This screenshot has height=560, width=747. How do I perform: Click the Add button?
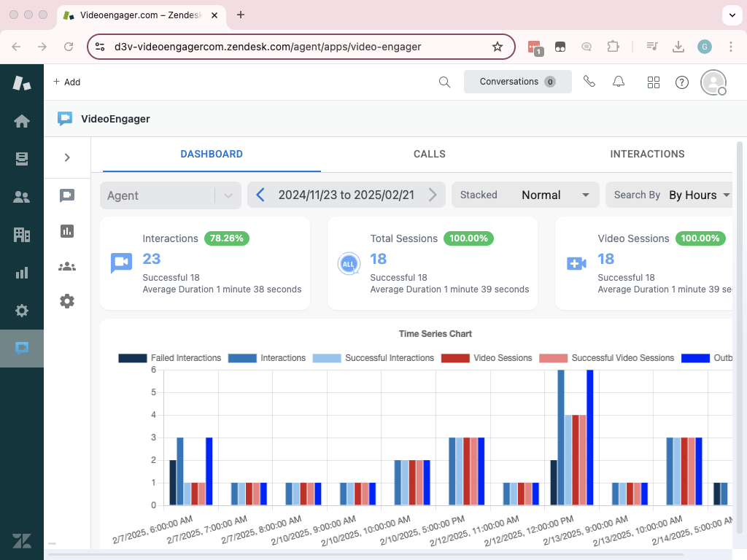[66, 82]
